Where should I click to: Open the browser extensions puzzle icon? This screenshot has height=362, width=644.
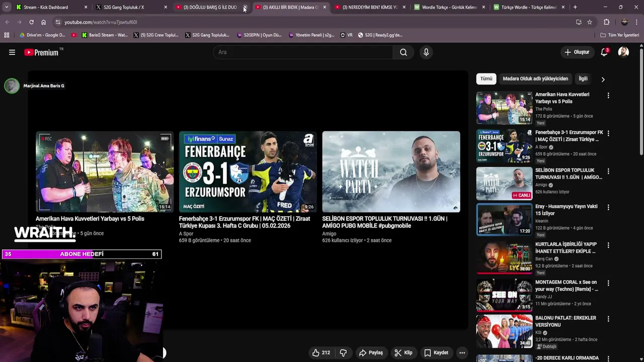point(606,22)
